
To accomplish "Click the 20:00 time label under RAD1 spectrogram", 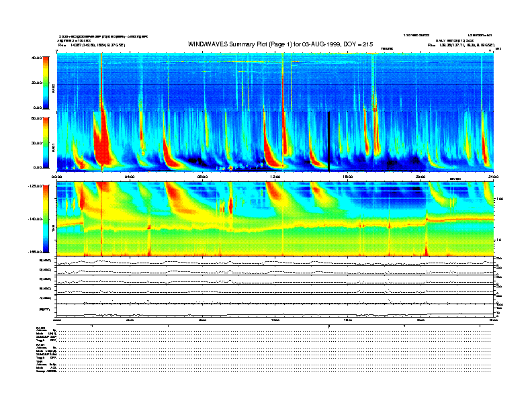I will (x=420, y=177).
